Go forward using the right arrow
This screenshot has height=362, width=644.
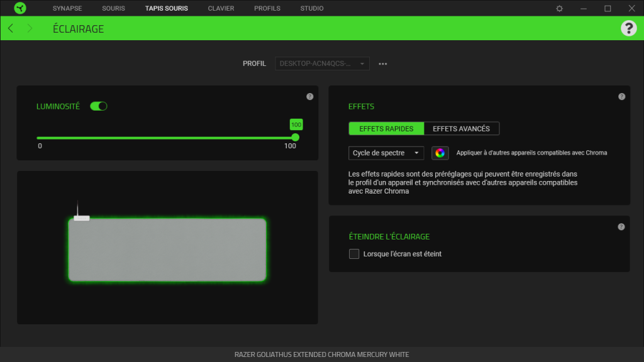30,28
